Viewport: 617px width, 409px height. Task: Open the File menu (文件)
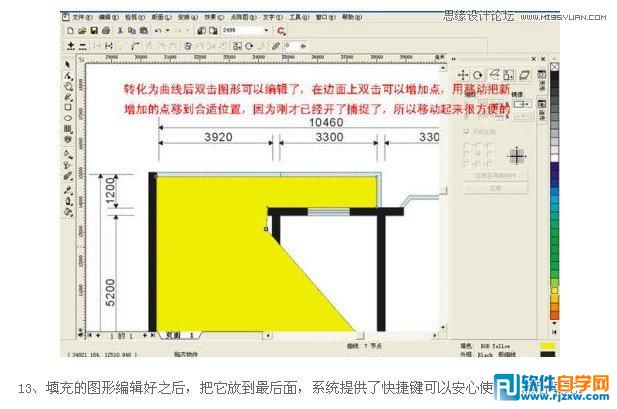click(x=81, y=17)
